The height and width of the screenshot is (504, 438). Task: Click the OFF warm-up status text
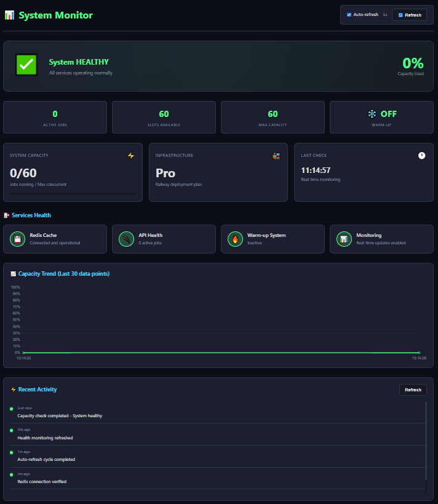389,114
